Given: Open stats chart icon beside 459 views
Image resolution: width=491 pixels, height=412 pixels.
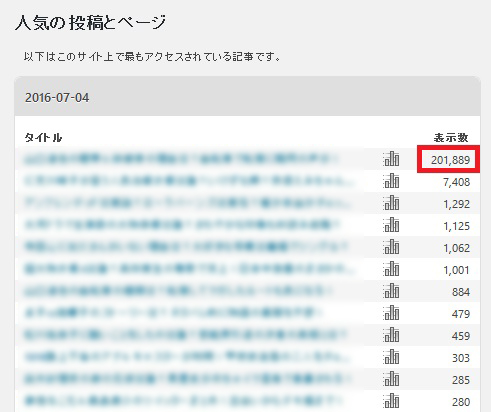Looking at the screenshot, I should coord(391,335).
